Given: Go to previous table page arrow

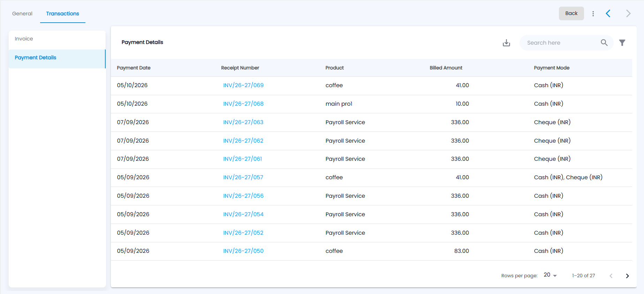Looking at the screenshot, I should tap(611, 276).
